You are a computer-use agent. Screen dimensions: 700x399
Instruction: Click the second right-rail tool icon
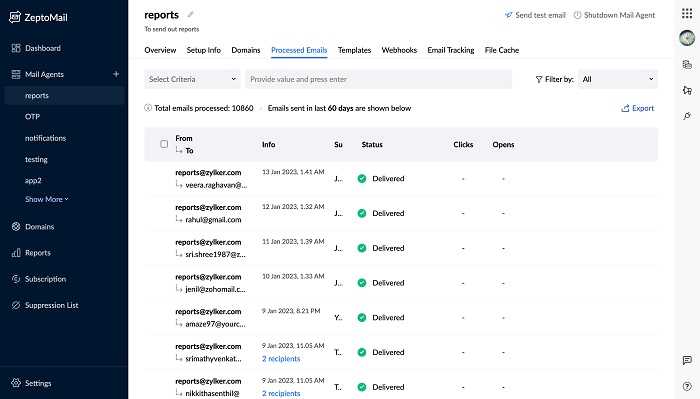687,91
